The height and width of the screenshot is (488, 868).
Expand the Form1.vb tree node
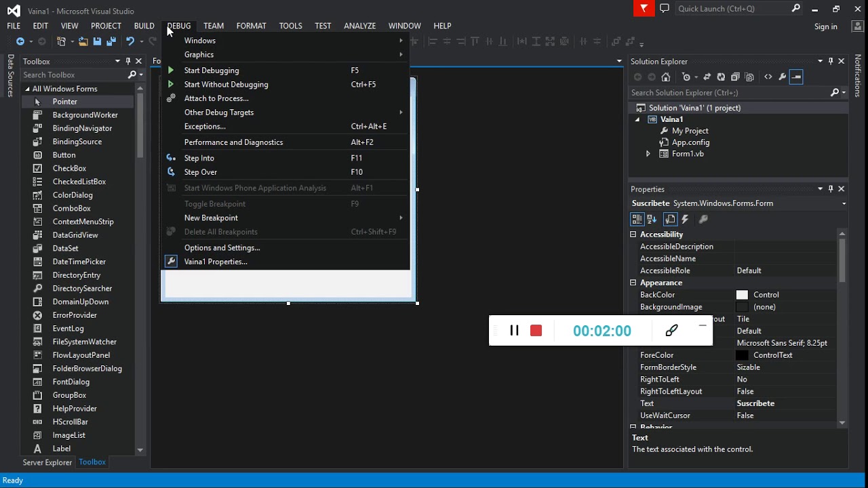coord(648,154)
